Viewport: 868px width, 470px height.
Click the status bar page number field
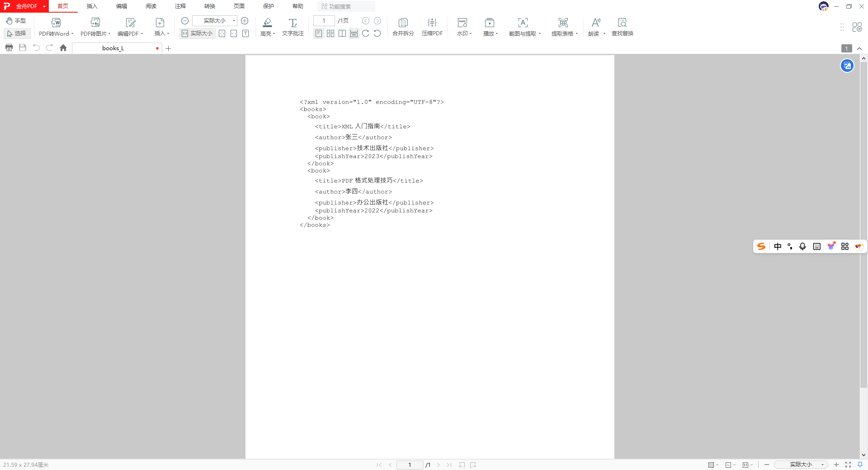click(x=410, y=465)
